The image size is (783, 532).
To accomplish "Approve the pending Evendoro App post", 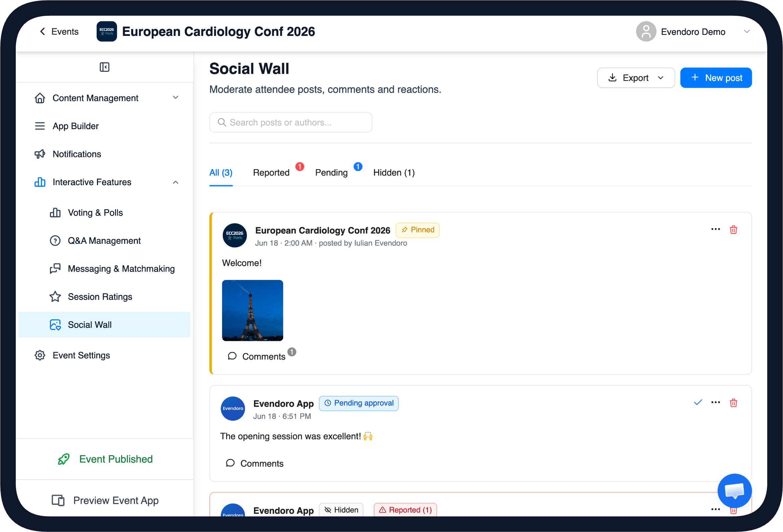I will [x=697, y=402].
